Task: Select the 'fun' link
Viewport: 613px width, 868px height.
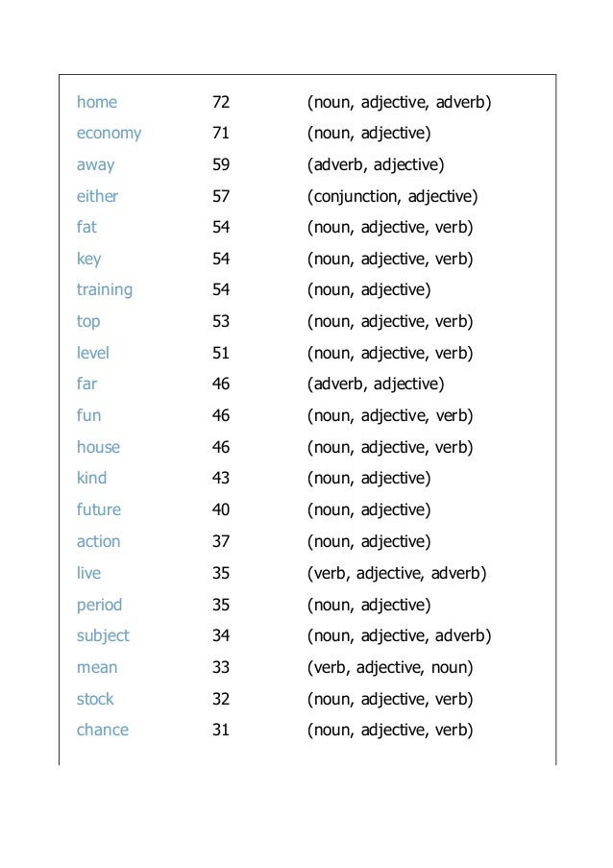Action: (x=89, y=415)
